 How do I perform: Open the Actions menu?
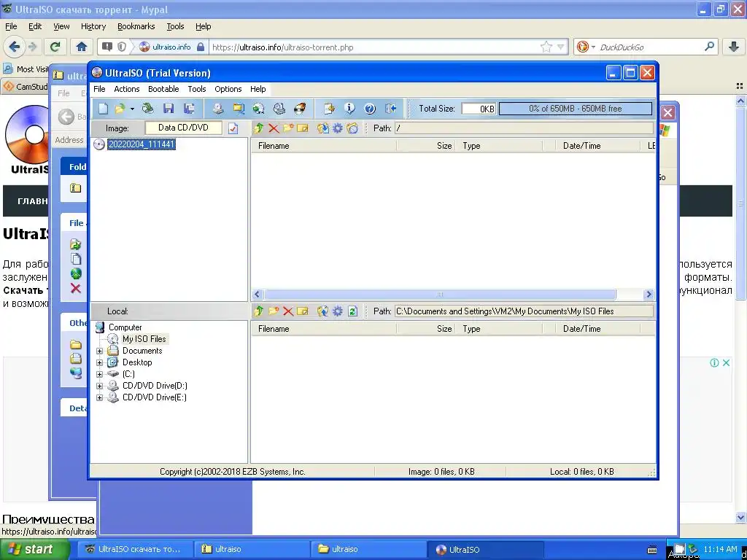click(127, 89)
